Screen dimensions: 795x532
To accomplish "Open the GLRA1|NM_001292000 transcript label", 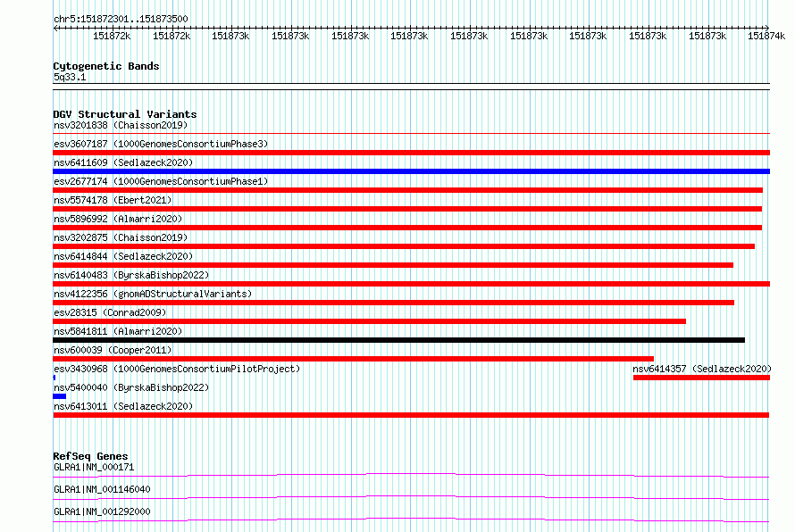I will tap(102, 511).
